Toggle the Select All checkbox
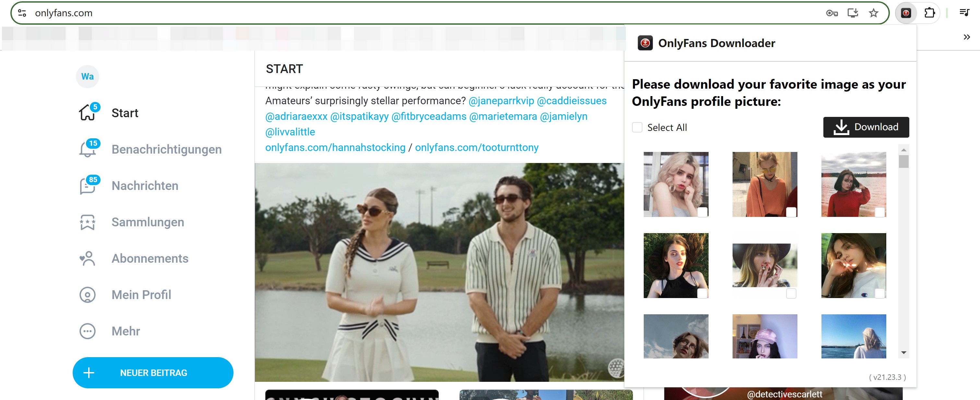The height and width of the screenshot is (400, 980). pos(637,127)
